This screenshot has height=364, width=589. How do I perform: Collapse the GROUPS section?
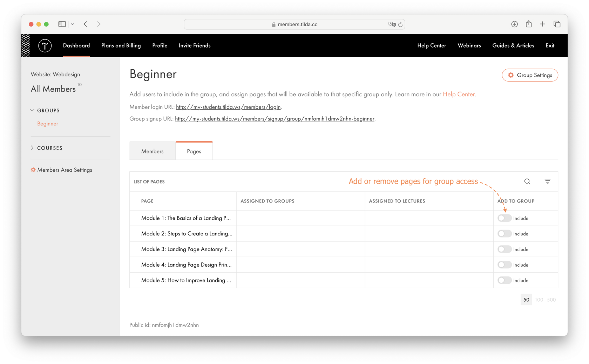pyautogui.click(x=32, y=110)
